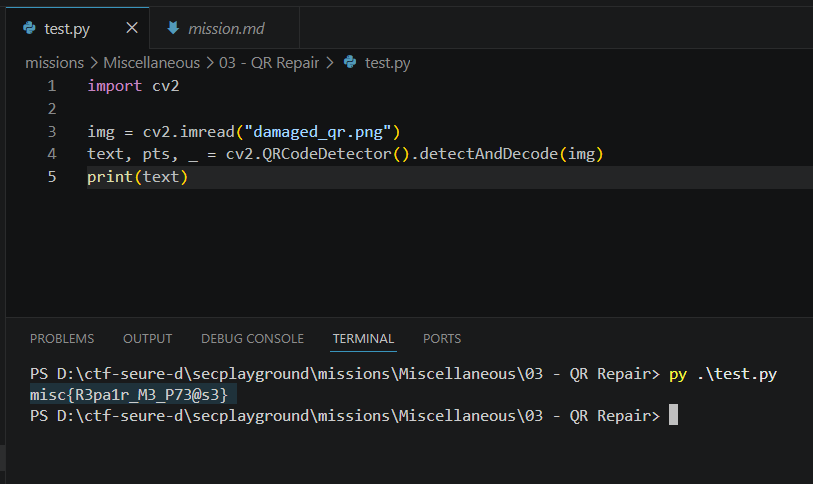The image size is (813, 484).
Task: Open the DEBUG CONSOLE panel tab
Action: point(253,339)
